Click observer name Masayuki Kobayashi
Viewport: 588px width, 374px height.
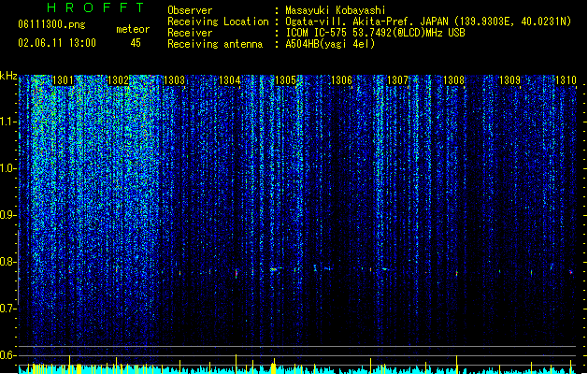[336, 10]
